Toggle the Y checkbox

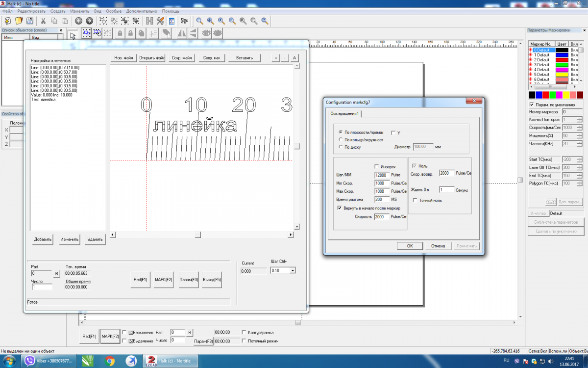pos(394,132)
